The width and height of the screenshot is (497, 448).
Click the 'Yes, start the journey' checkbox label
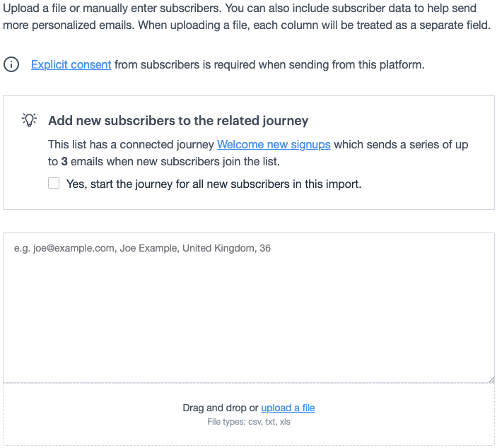[214, 184]
